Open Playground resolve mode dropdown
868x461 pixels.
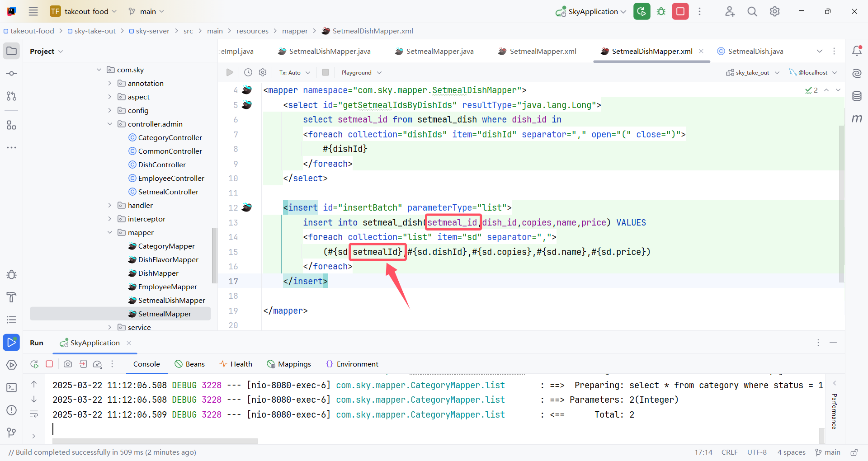(362, 72)
